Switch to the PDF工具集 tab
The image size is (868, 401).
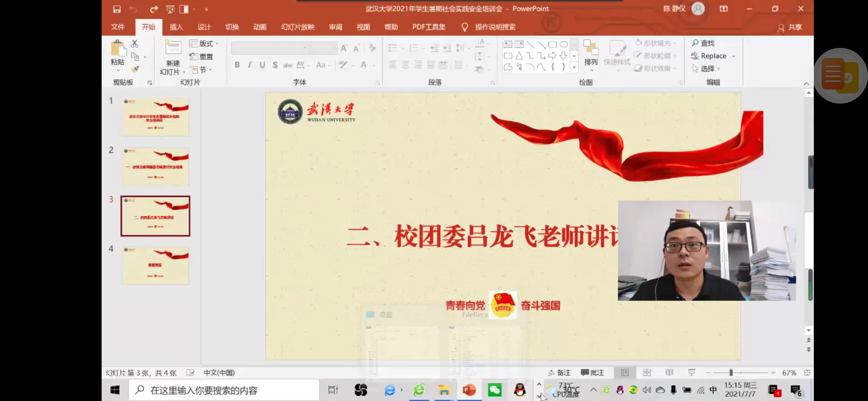click(x=429, y=27)
